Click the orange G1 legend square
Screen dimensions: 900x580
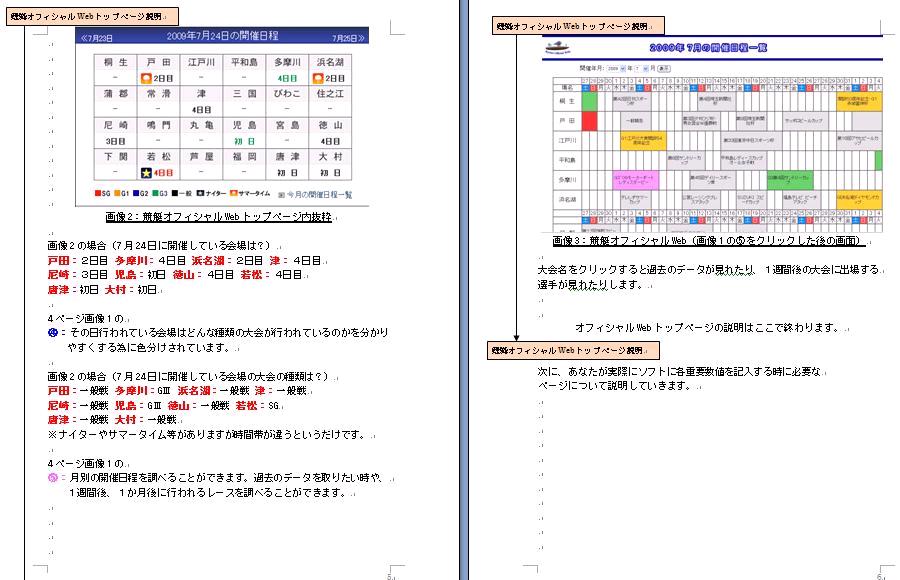[117, 194]
